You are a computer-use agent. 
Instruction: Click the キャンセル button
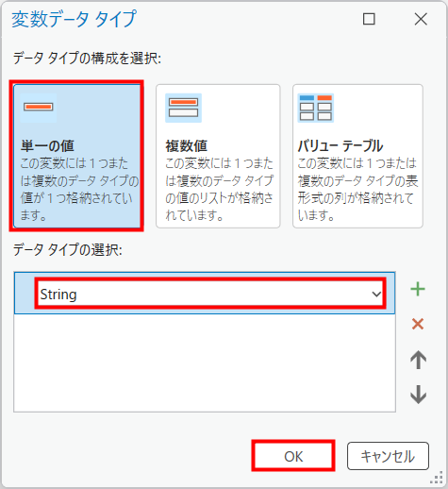pos(388,456)
